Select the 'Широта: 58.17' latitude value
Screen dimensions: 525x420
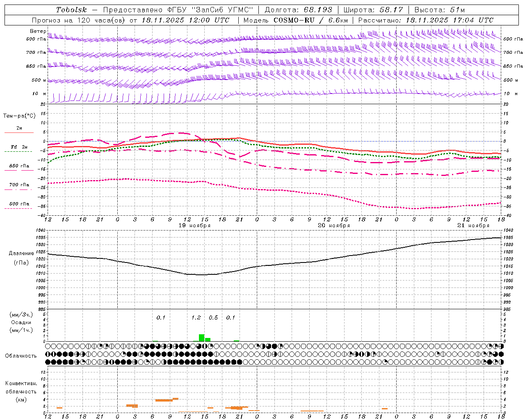tap(373, 10)
